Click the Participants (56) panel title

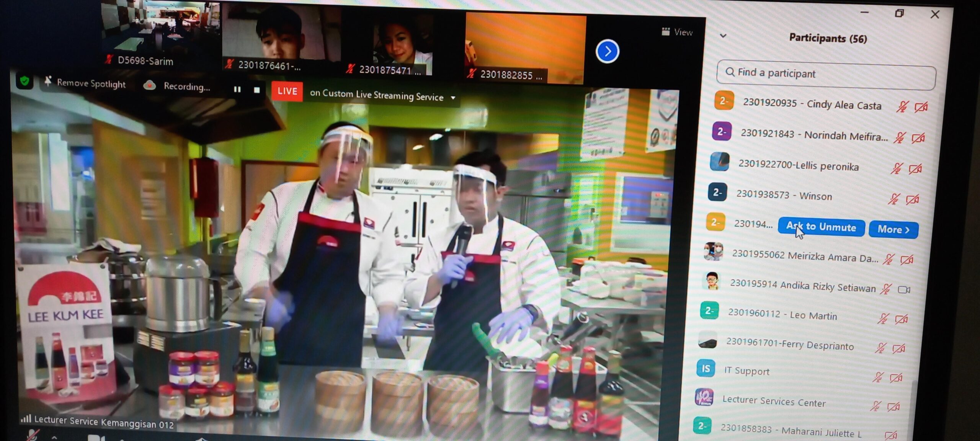828,38
